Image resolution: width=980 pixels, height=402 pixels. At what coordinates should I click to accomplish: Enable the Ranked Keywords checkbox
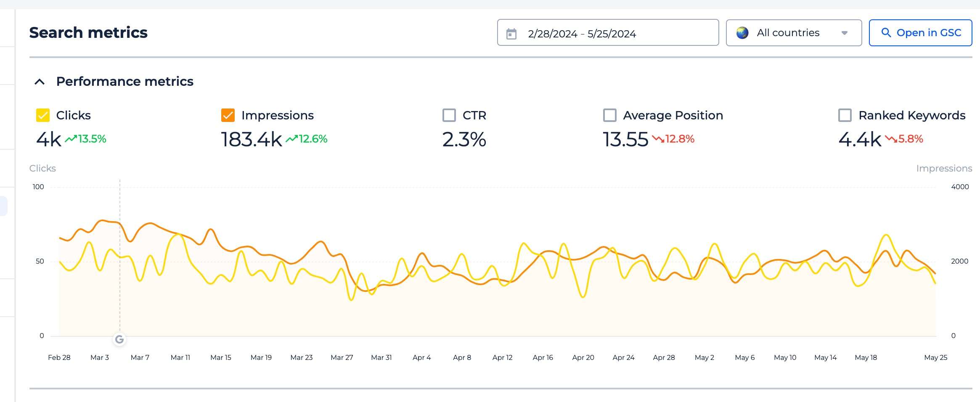pyautogui.click(x=845, y=115)
